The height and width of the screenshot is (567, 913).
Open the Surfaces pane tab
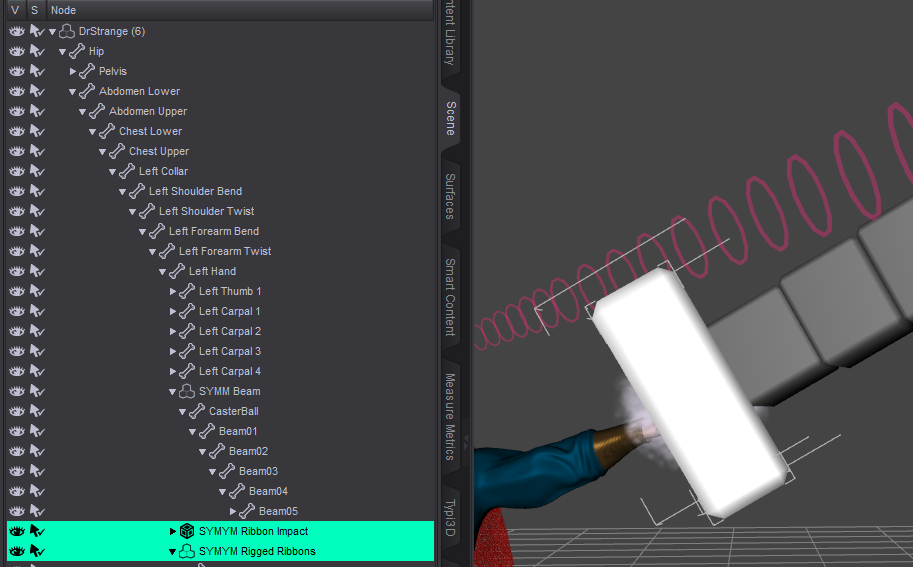point(450,196)
